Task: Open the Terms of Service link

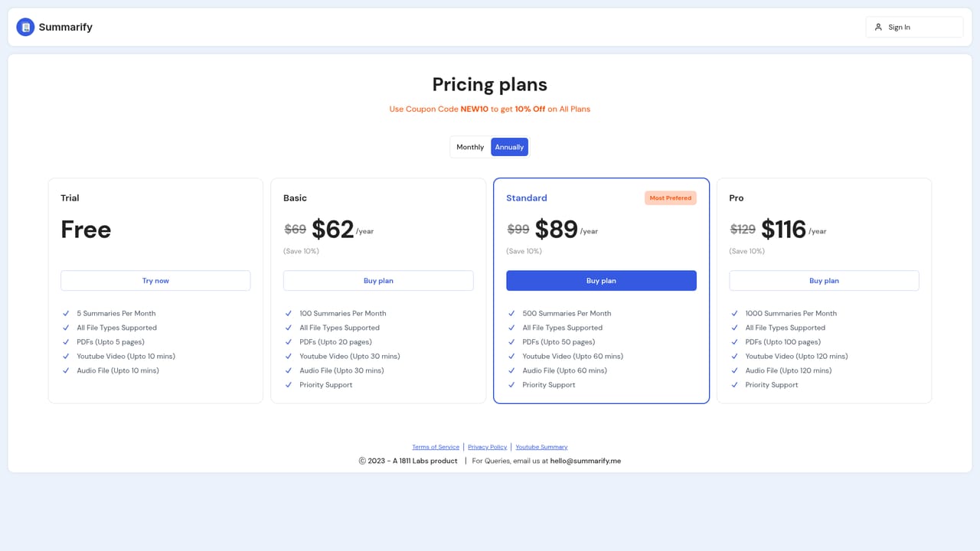Action: [436, 447]
